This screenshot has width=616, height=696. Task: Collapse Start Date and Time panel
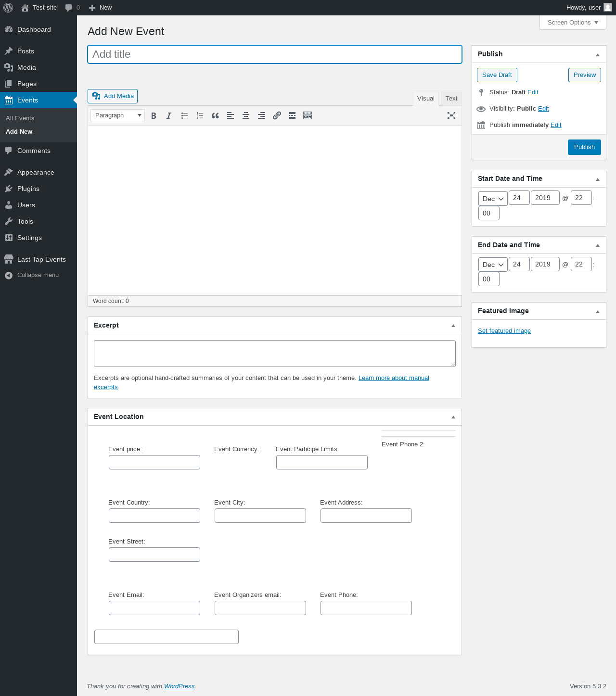(x=598, y=179)
